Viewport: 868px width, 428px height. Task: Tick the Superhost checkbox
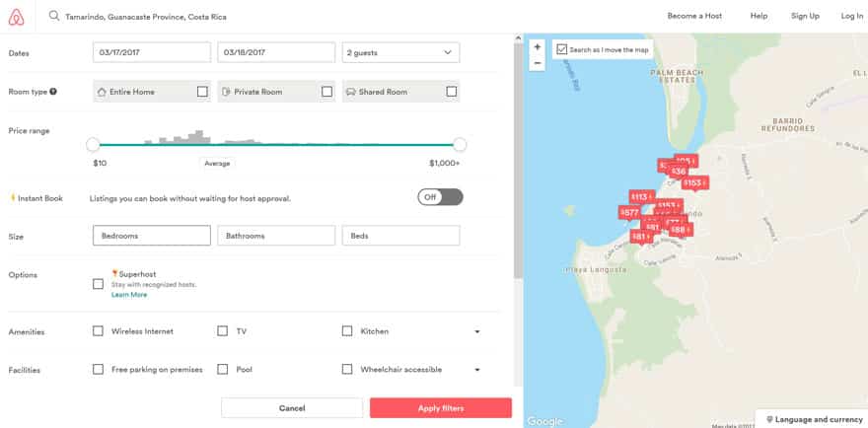pyautogui.click(x=98, y=284)
